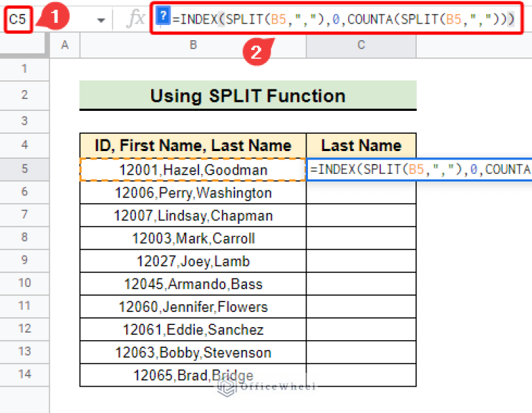Click cell '12065,Brad,Bridge'
Viewport: 532px width, 413px height.
[x=193, y=375]
